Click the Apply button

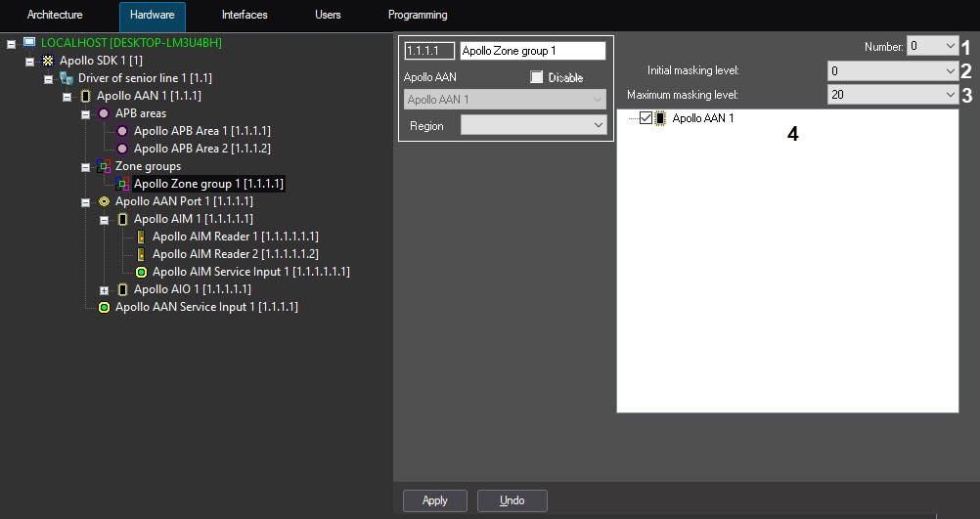(435, 500)
